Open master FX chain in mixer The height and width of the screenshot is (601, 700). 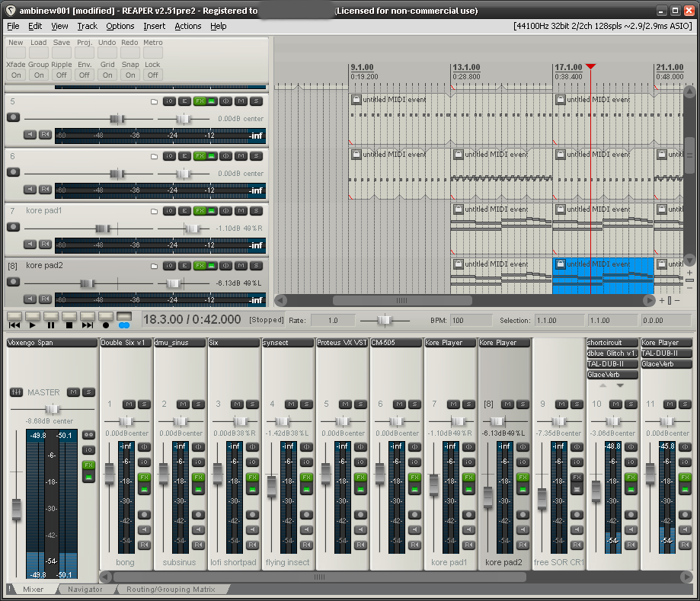pyautogui.click(x=89, y=465)
